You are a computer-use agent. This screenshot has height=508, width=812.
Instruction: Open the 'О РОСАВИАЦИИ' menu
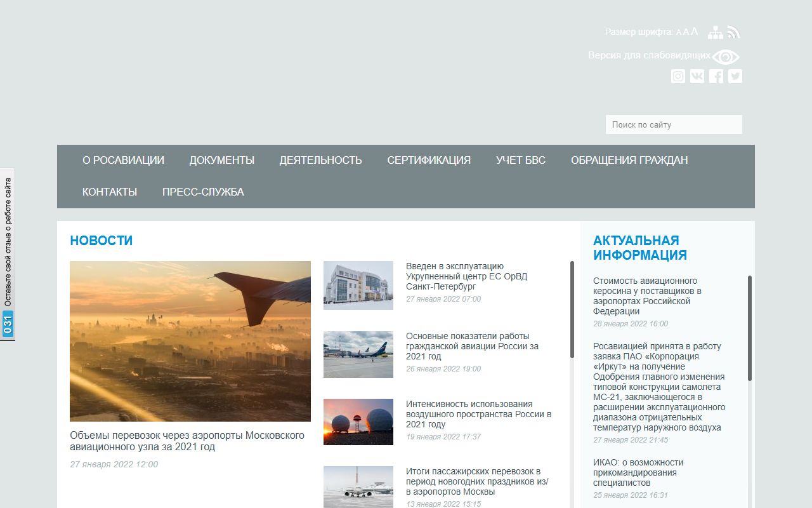pyautogui.click(x=123, y=160)
